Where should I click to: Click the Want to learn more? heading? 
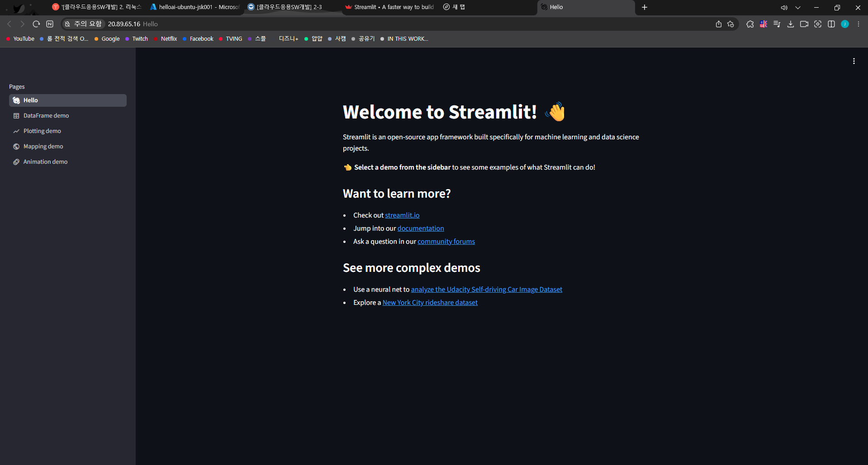click(x=397, y=194)
